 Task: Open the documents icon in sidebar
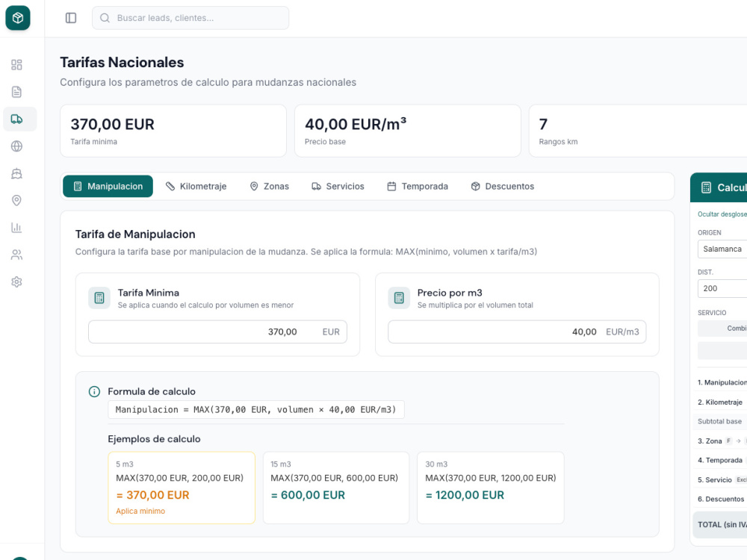coord(16,92)
